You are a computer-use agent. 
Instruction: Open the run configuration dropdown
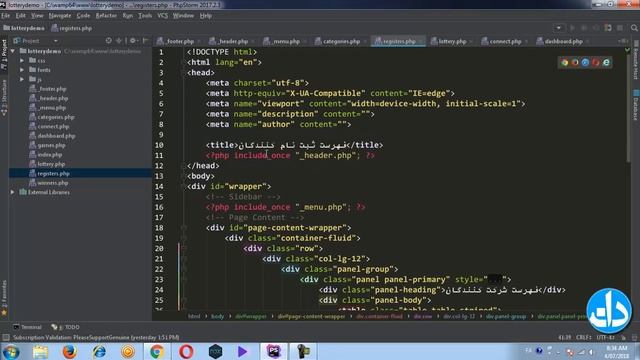(x=559, y=28)
